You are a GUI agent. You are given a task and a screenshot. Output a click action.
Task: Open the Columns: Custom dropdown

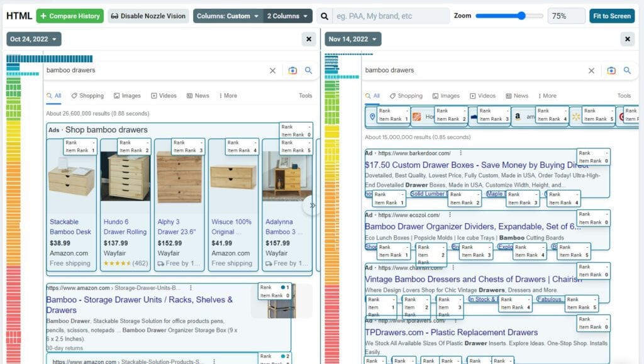[x=228, y=16]
